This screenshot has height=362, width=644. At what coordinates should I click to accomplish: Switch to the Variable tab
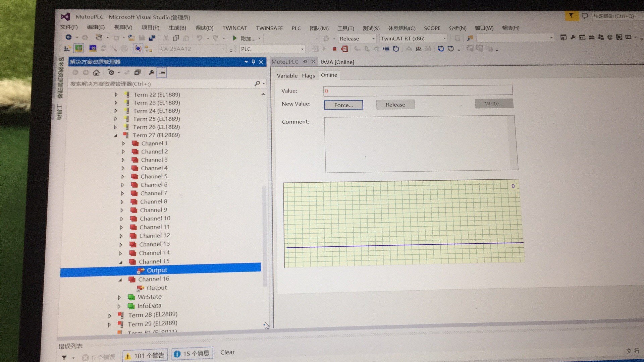pos(287,76)
